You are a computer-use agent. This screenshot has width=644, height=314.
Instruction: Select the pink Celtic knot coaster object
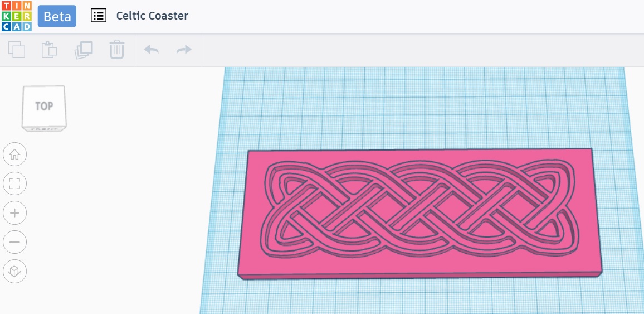419,214
